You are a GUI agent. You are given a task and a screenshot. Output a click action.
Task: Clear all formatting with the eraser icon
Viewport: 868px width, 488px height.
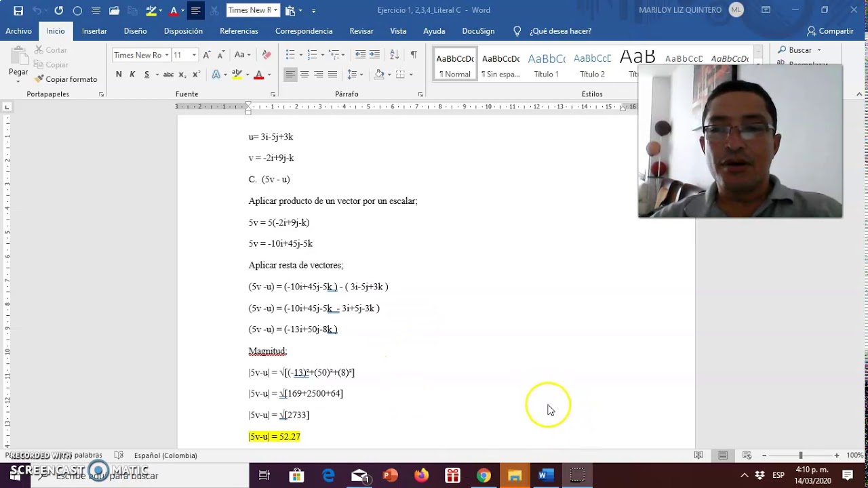tap(267, 55)
